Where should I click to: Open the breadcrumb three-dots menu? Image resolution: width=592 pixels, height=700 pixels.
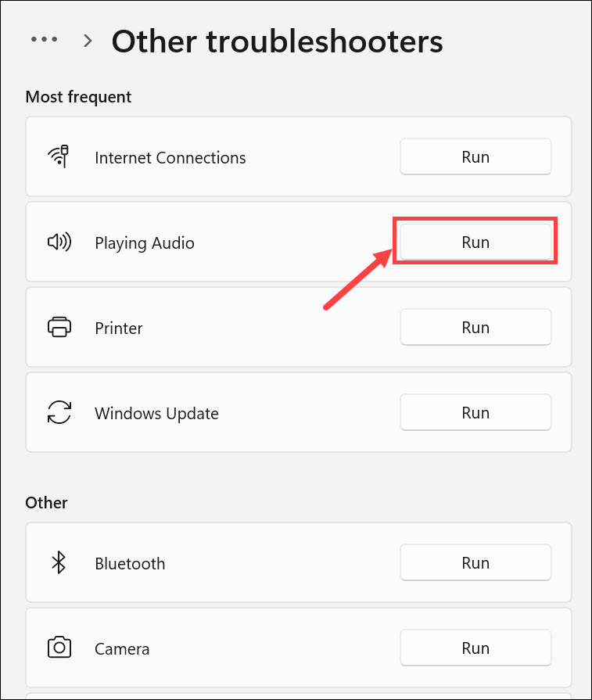click(x=44, y=39)
